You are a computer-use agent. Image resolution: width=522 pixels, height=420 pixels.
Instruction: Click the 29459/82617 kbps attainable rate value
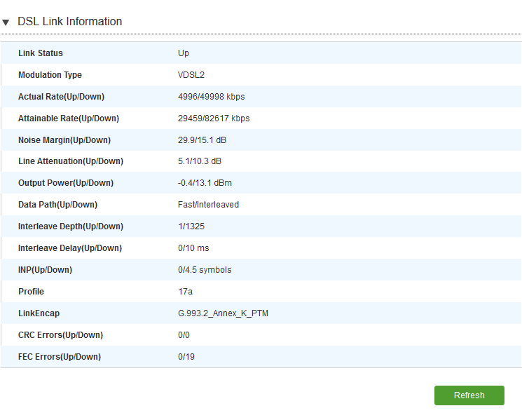214,118
